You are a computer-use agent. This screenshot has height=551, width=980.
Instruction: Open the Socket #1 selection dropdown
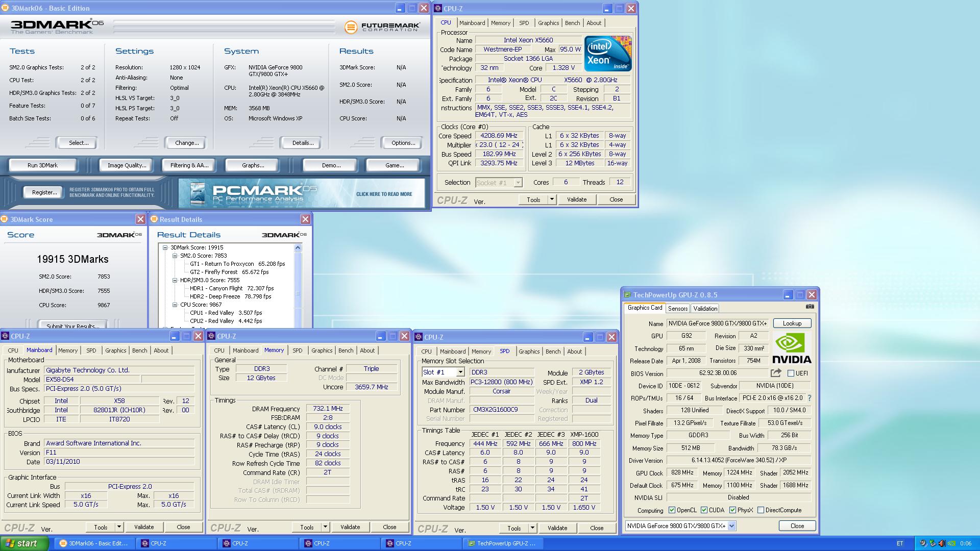[518, 183]
